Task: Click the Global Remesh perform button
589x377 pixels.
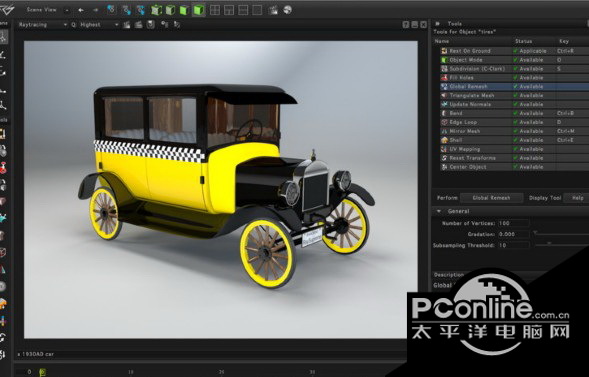Action: pyautogui.click(x=491, y=198)
